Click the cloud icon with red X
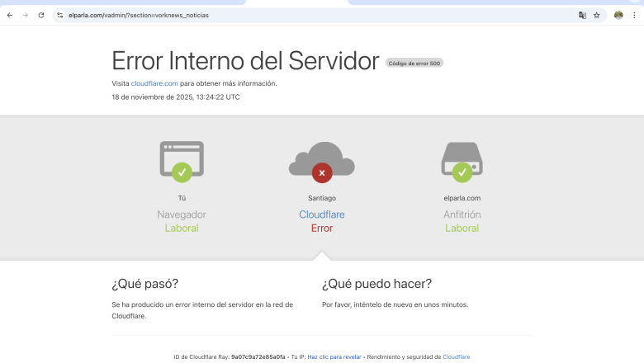644x363 pixels. point(322,163)
